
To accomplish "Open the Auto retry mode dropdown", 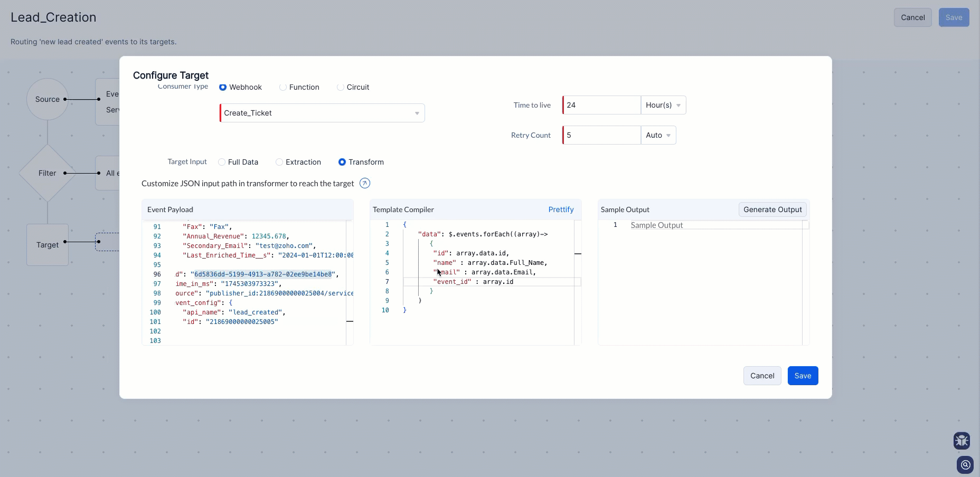I will (658, 136).
